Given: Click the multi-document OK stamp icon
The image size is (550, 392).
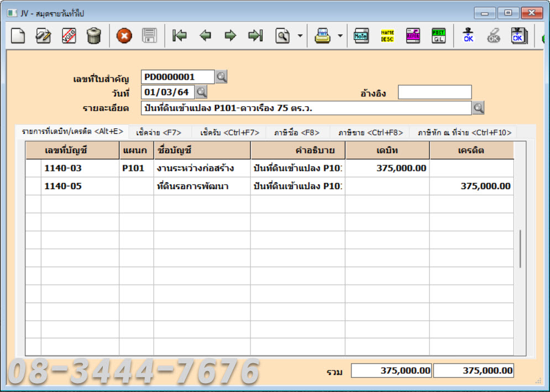Looking at the screenshot, I should [x=519, y=35].
